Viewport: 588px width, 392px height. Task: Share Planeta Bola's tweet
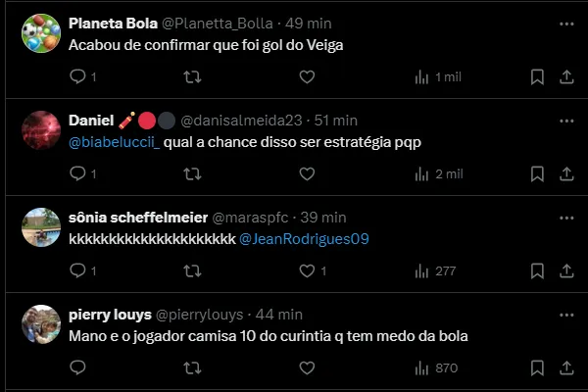566,76
